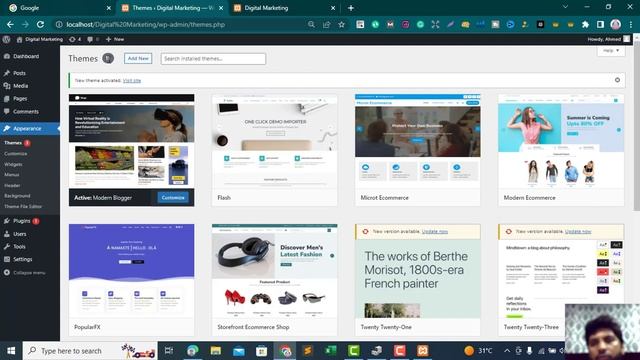Open Appearance in the admin sidebar
This screenshot has height=360, width=640.
click(30, 129)
